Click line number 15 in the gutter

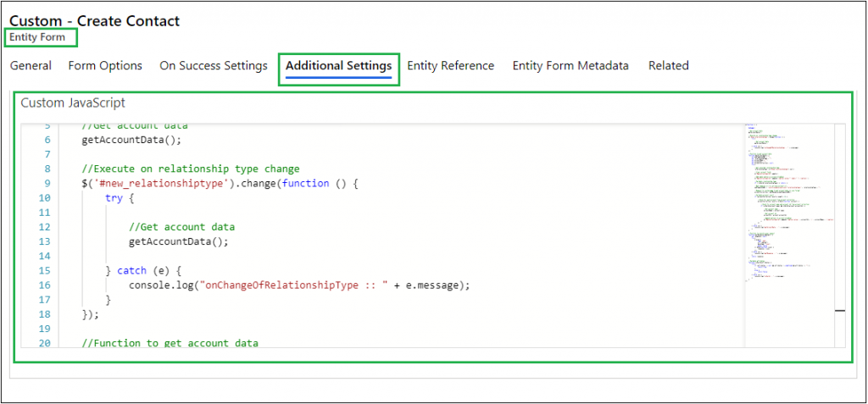pyautogui.click(x=45, y=271)
